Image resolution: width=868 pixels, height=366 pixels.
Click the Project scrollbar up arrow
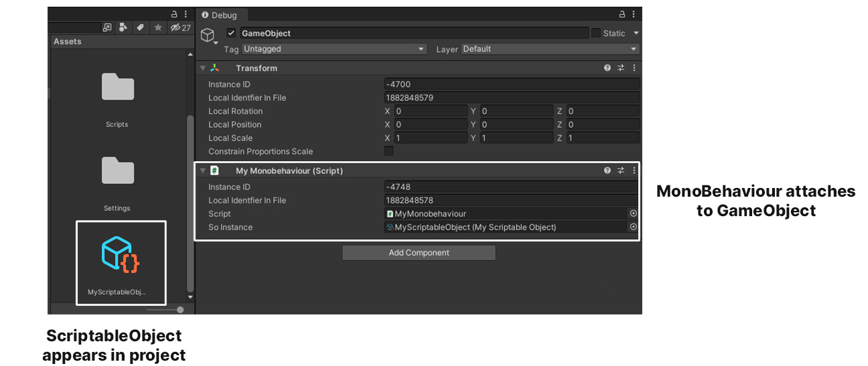[x=190, y=54]
